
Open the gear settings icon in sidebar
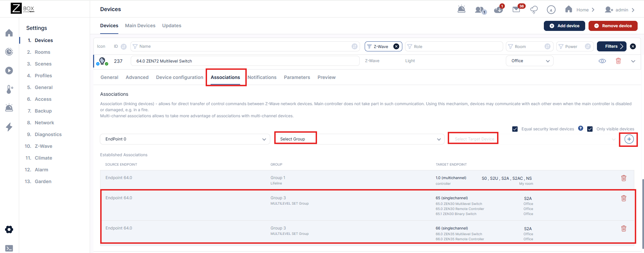pyautogui.click(x=9, y=229)
